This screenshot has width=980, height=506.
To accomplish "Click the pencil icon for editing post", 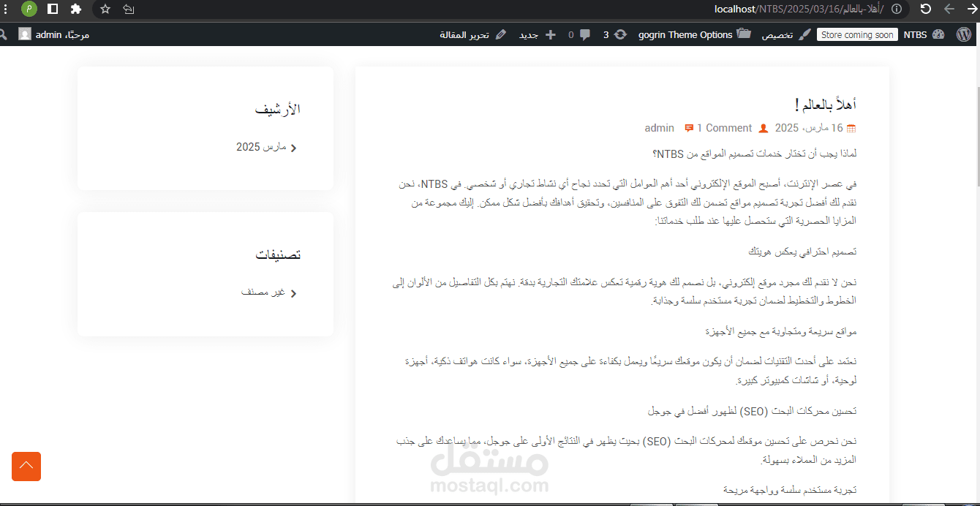I will click(x=501, y=34).
